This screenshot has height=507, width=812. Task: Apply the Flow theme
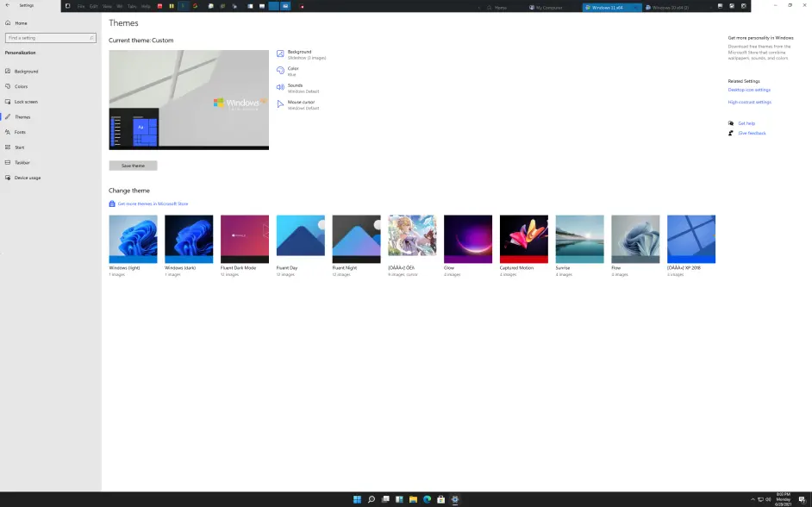pos(636,239)
